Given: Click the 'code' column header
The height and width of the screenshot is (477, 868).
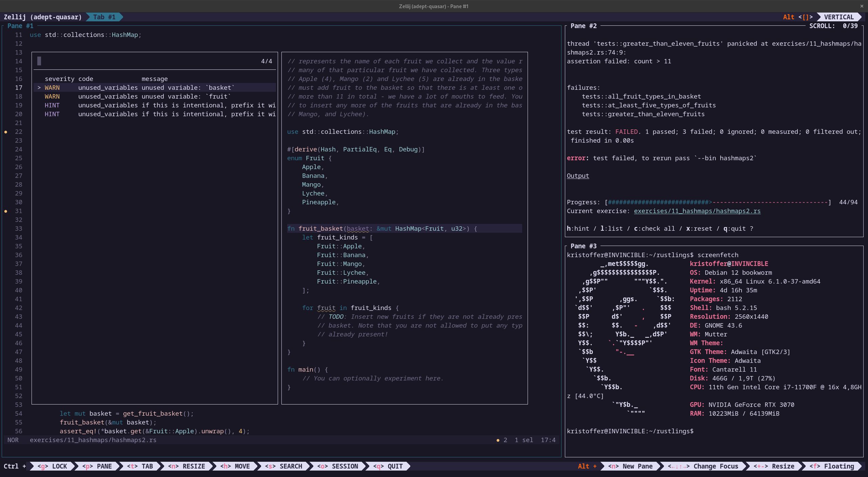Looking at the screenshot, I should [86, 79].
